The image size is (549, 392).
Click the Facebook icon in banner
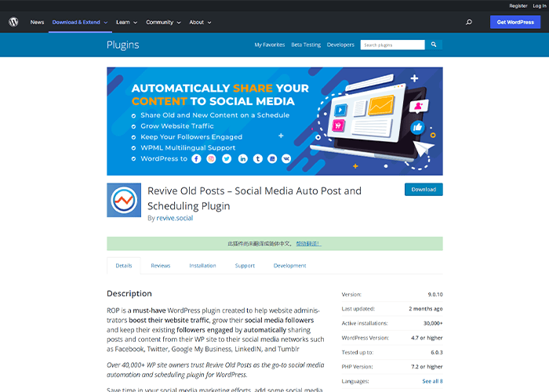[x=196, y=159]
